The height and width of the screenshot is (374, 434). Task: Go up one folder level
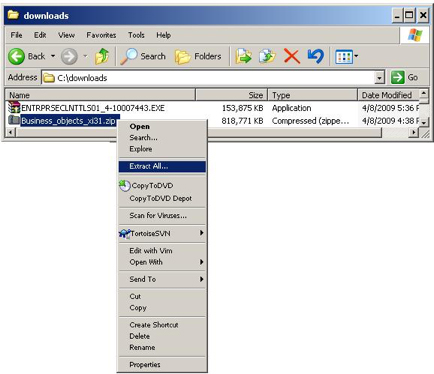point(102,56)
